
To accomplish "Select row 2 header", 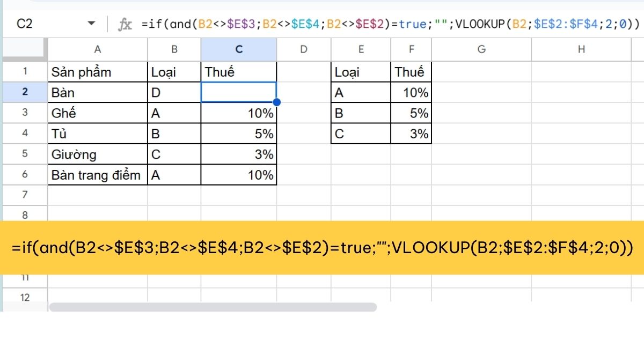I will pos(25,92).
